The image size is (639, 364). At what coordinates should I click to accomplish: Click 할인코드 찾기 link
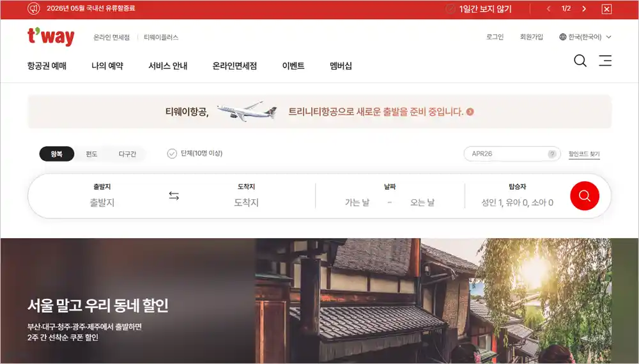pos(584,154)
